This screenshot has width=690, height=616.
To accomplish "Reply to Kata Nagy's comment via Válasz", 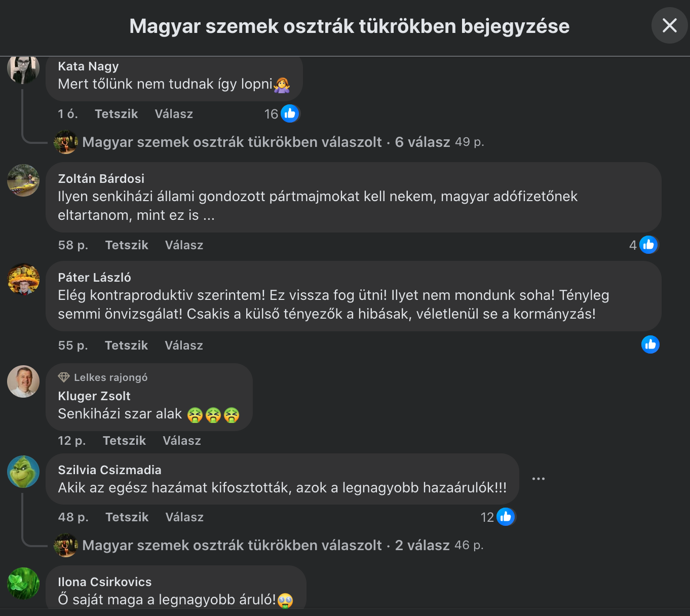I will click(174, 114).
